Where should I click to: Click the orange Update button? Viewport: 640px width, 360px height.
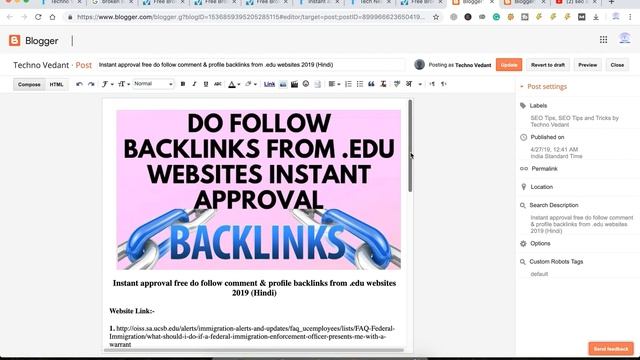(x=509, y=65)
